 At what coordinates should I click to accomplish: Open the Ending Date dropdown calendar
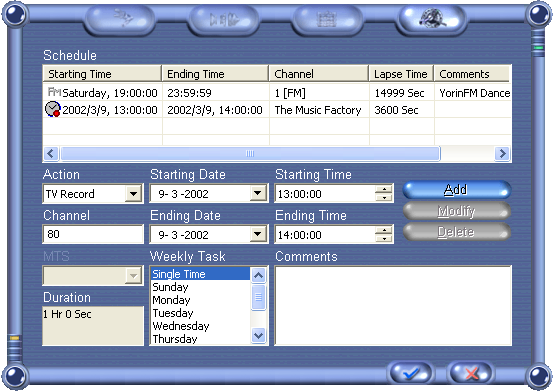258,235
